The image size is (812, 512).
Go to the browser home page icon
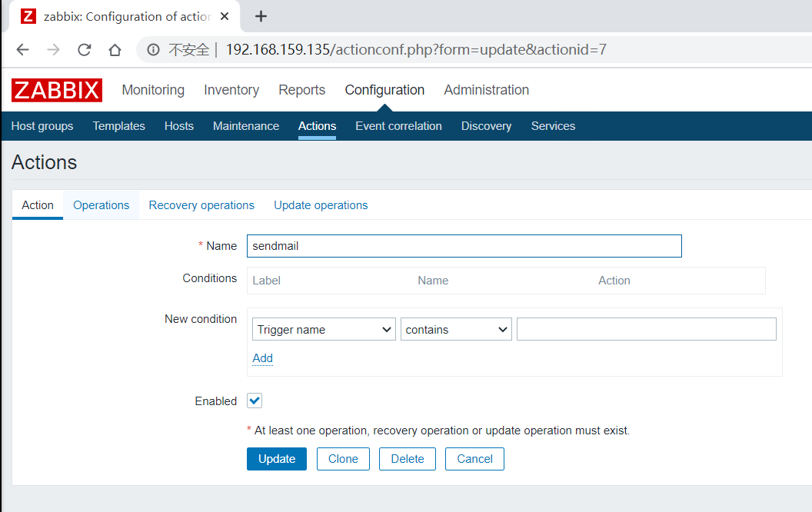[115, 50]
